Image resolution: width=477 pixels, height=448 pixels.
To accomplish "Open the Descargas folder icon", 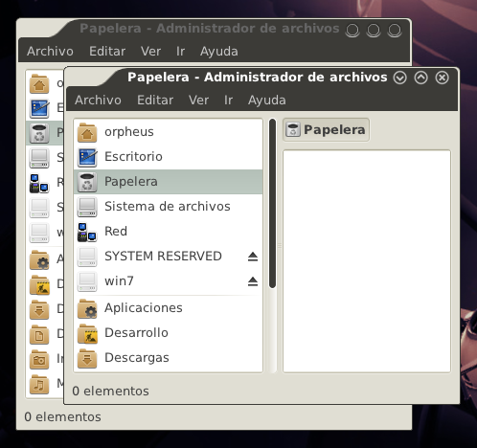I will (x=87, y=358).
